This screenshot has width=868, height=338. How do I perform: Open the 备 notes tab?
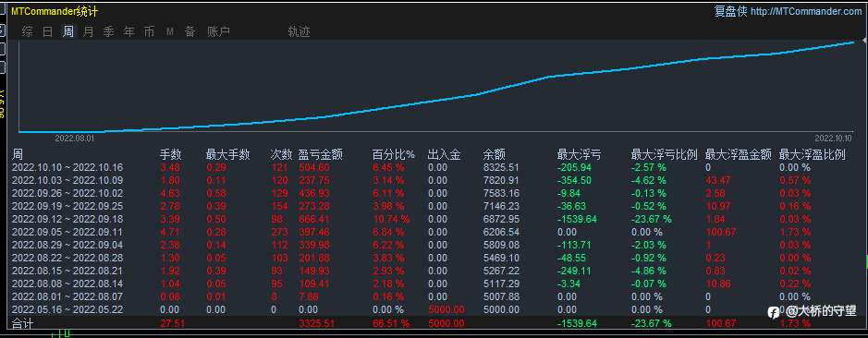point(189,31)
